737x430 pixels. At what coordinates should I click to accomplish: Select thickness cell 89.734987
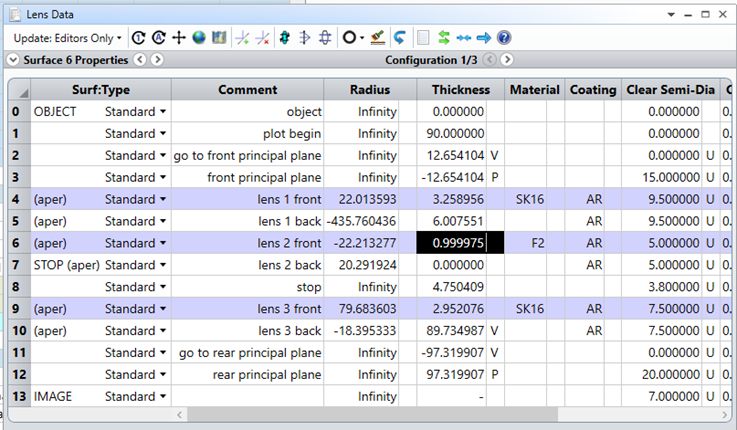click(452, 331)
